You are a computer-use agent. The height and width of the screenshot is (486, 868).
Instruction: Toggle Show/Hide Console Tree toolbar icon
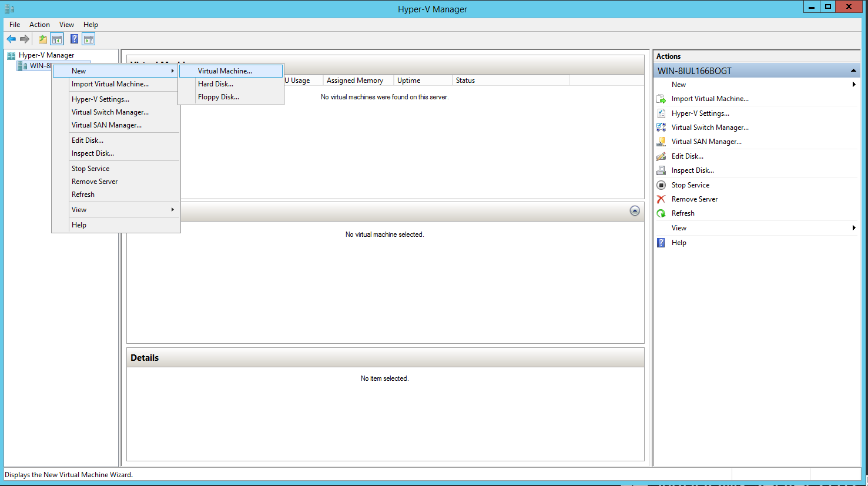(57, 39)
